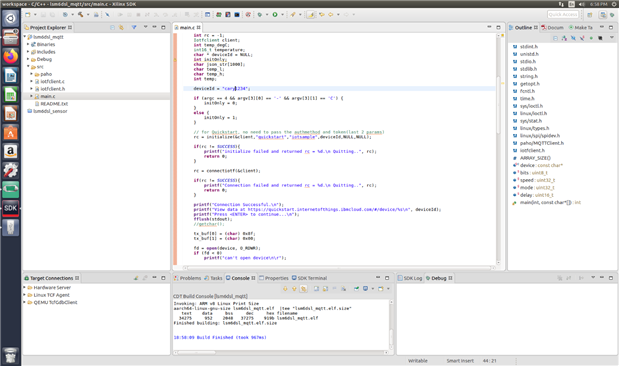Expand the Binaries folder

tap(28, 44)
